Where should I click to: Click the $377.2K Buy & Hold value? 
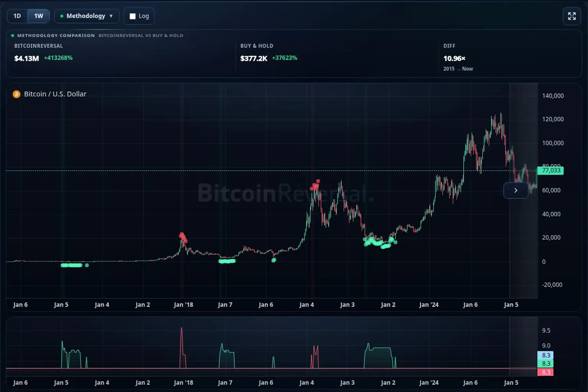click(x=254, y=59)
